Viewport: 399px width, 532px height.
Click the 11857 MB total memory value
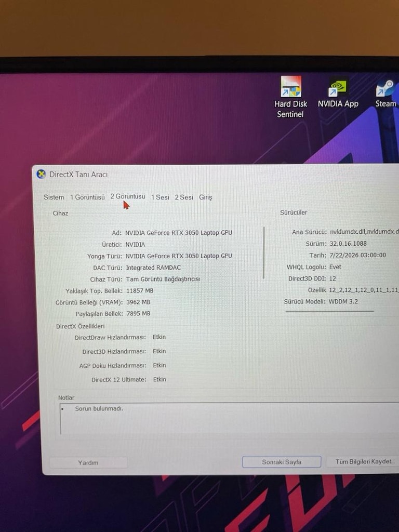(x=140, y=291)
